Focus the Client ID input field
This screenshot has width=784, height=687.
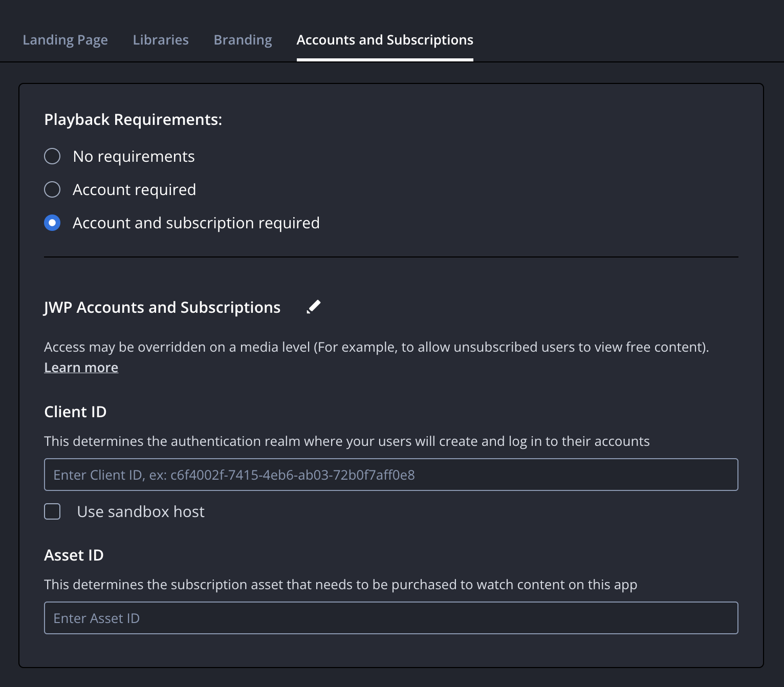(x=391, y=475)
